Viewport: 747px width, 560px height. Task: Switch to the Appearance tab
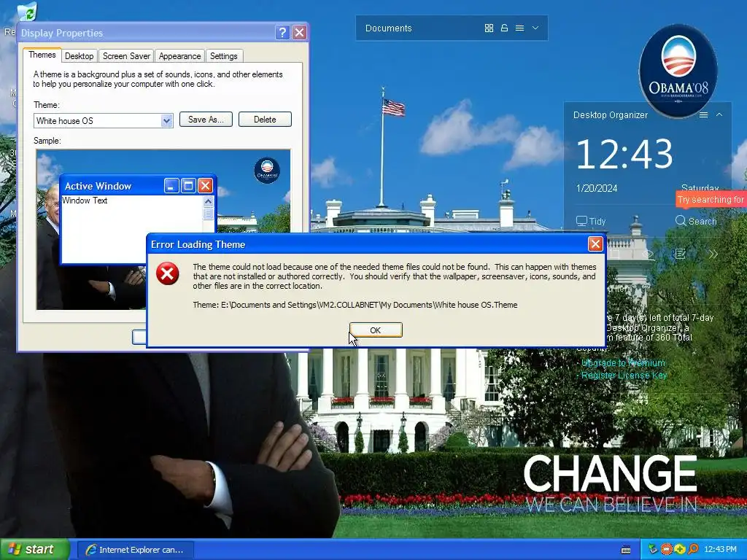pyautogui.click(x=179, y=56)
